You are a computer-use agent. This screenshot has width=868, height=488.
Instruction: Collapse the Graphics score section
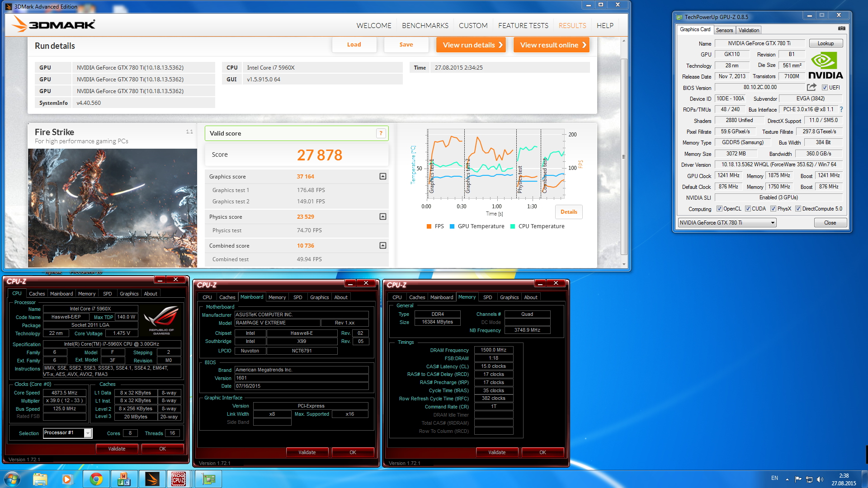point(383,176)
